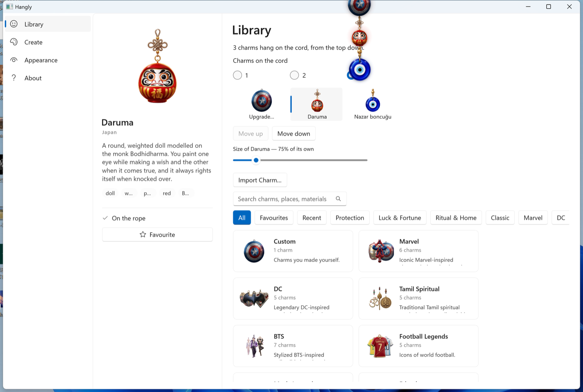Focus the Search charms input field

click(290, 199)
